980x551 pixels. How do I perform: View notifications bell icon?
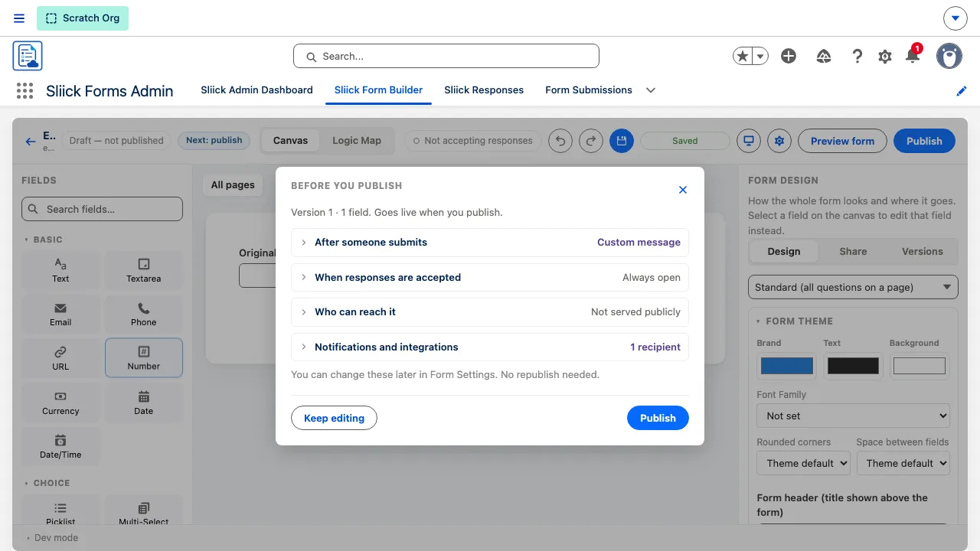pyautogui.click(x=912, y=55)
